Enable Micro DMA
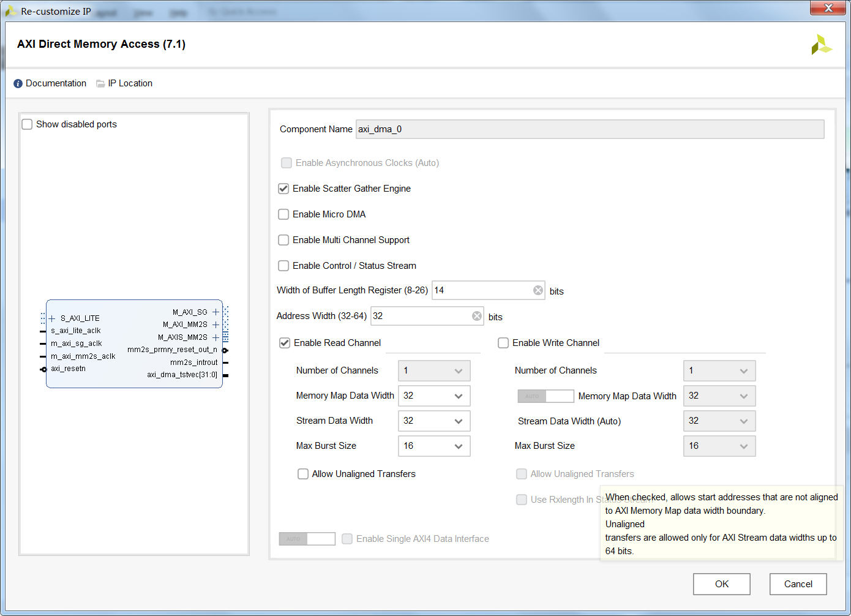The width and height of the screenshot is (851, 616). coord(283,214)
